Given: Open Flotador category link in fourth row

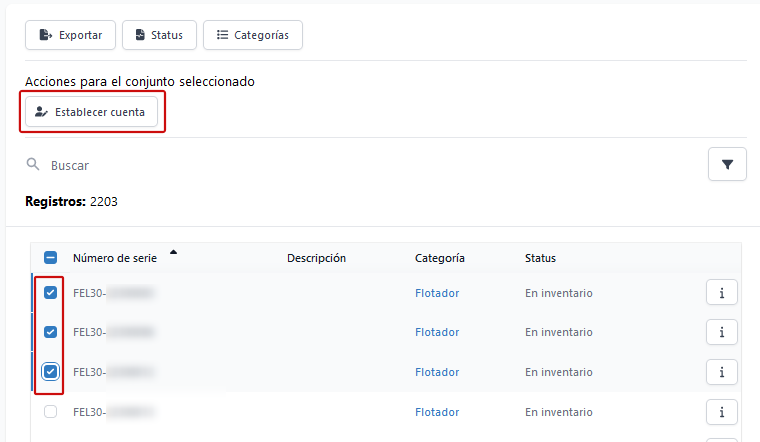Looking at the screenshot, I should coord(437,412).
